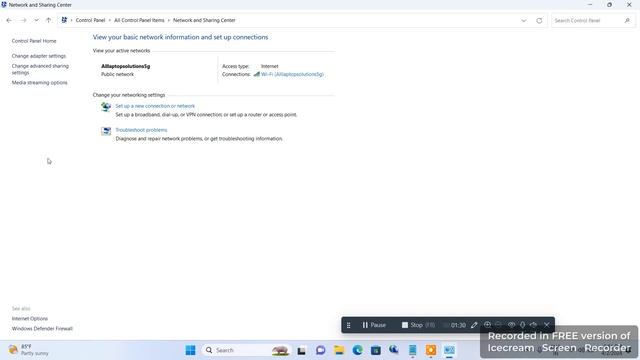The image size is (640, 360).
Task: Open Task View from taskbar
Action: [x=302, y=350]
